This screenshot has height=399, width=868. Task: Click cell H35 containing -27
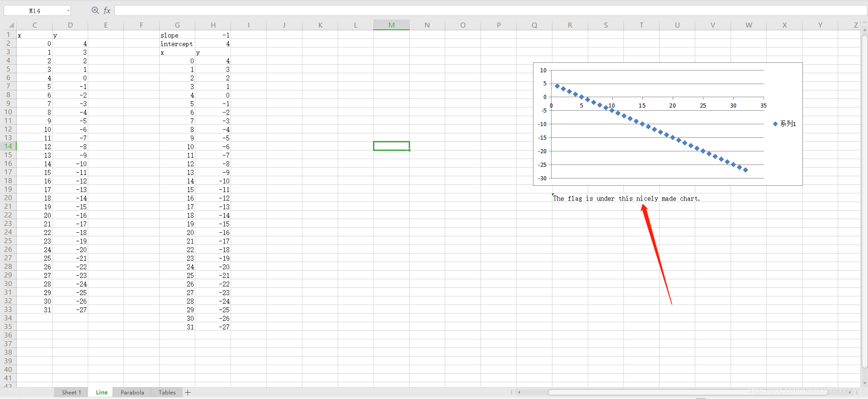tap(213, 327)
